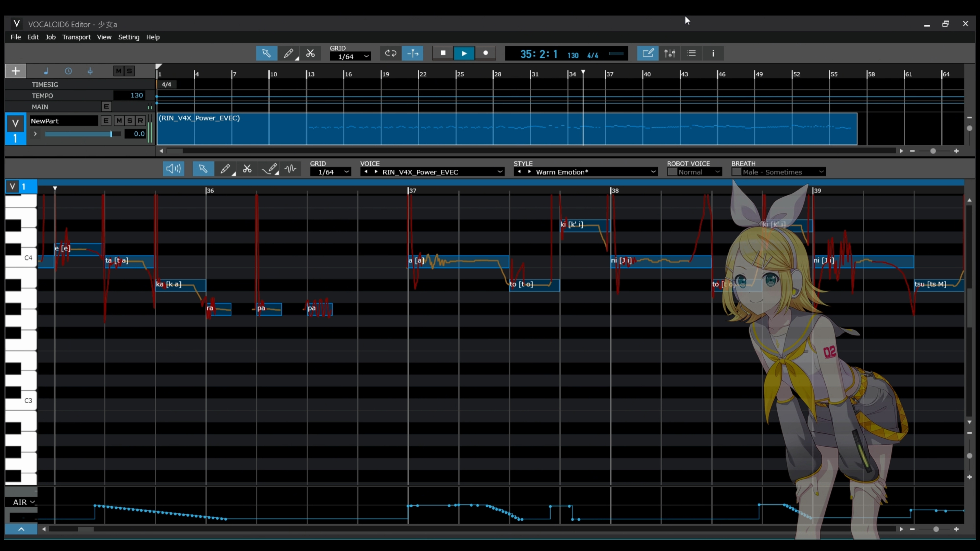
Task: Toggle the speaker monitor icon in piano roll
Action: (174, 168)
